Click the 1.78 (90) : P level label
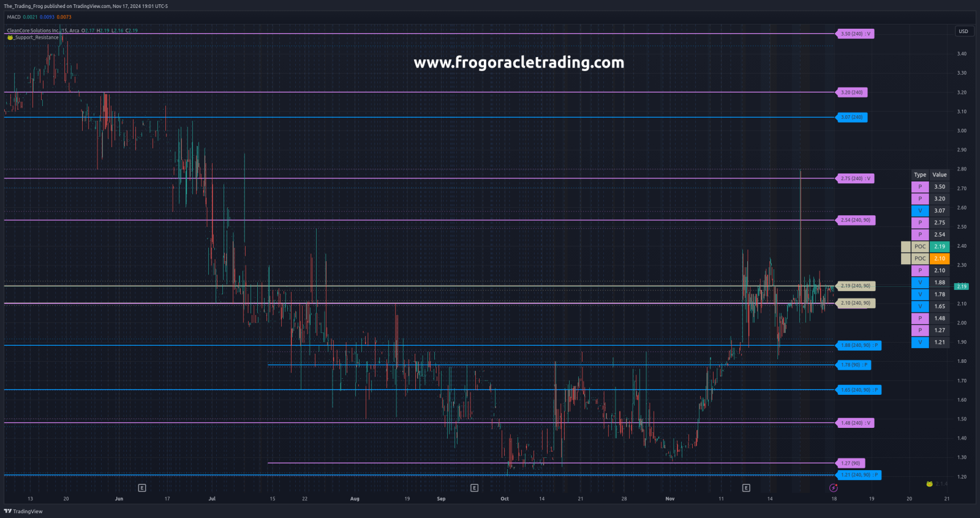The width and height of the screenshot is (980, 518). (x=854, y=365)
